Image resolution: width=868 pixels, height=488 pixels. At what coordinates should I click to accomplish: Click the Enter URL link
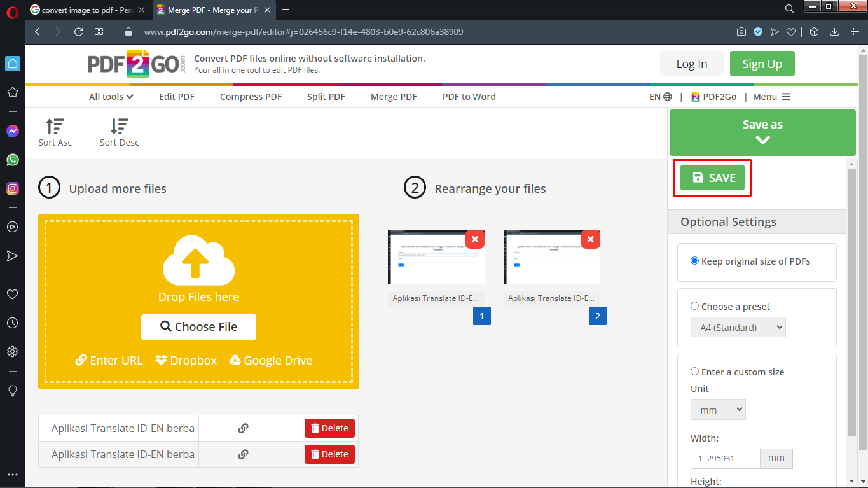(109, 360)
